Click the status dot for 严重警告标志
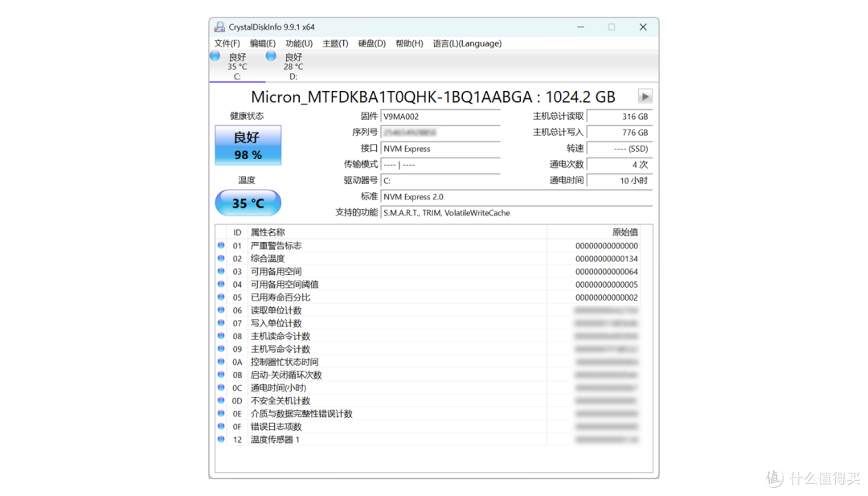 [x=221, y=245]
